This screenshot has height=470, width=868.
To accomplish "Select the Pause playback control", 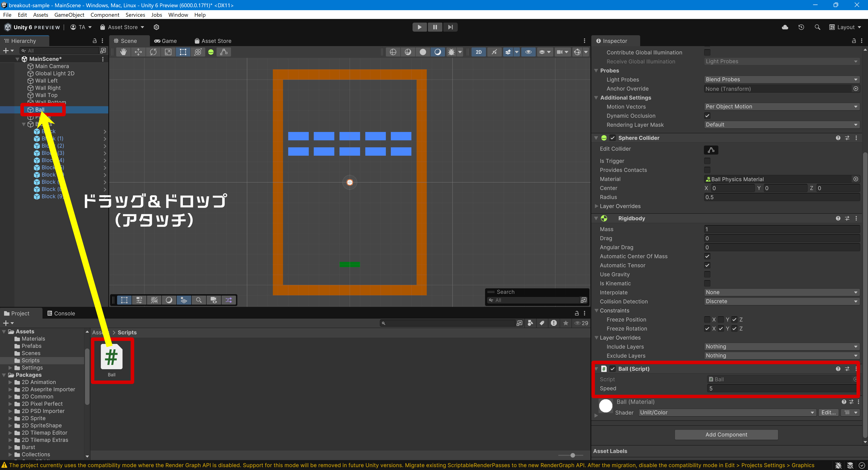I will 435,27.
